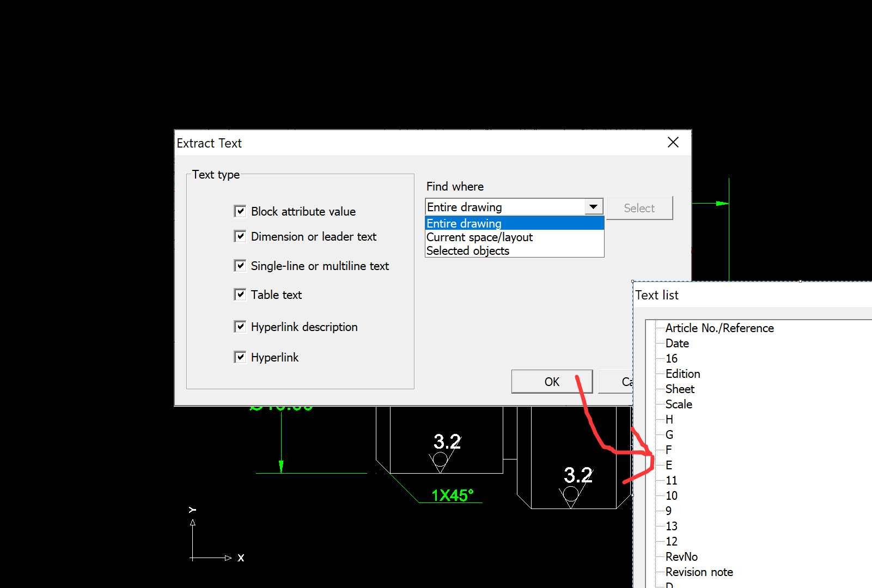Screen dimensions: 872x588
Task: Choose the Scale entry in list
Action: tap(679, 405)
